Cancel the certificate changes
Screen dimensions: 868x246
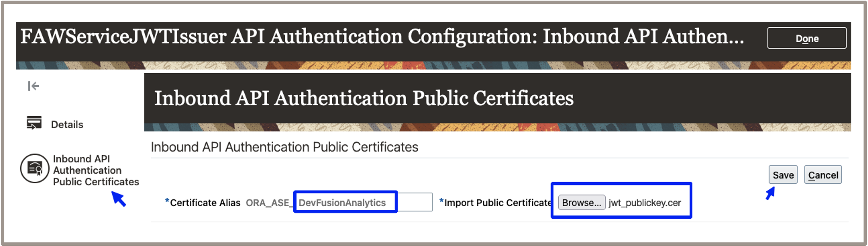click(822, 175)
